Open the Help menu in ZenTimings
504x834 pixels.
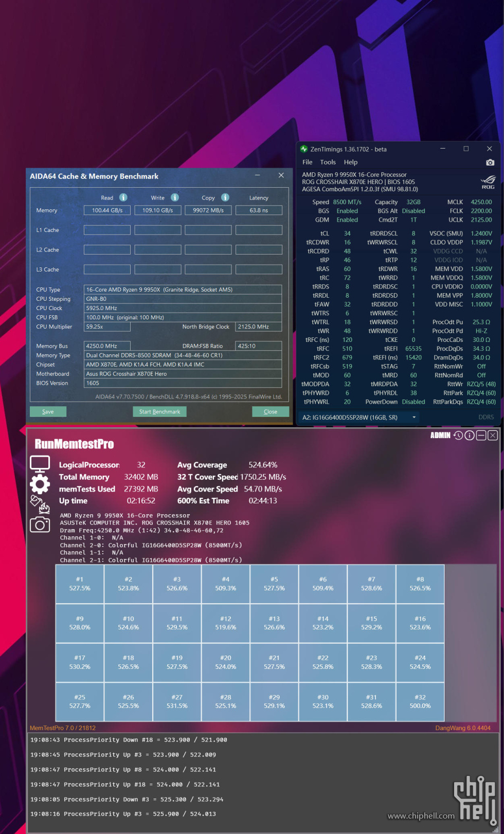point(351,162)
